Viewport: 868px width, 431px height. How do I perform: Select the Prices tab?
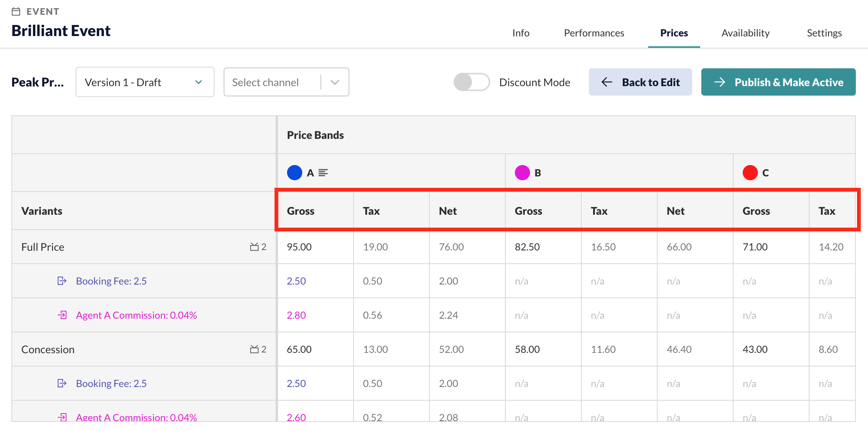click(x=674, y=33)
